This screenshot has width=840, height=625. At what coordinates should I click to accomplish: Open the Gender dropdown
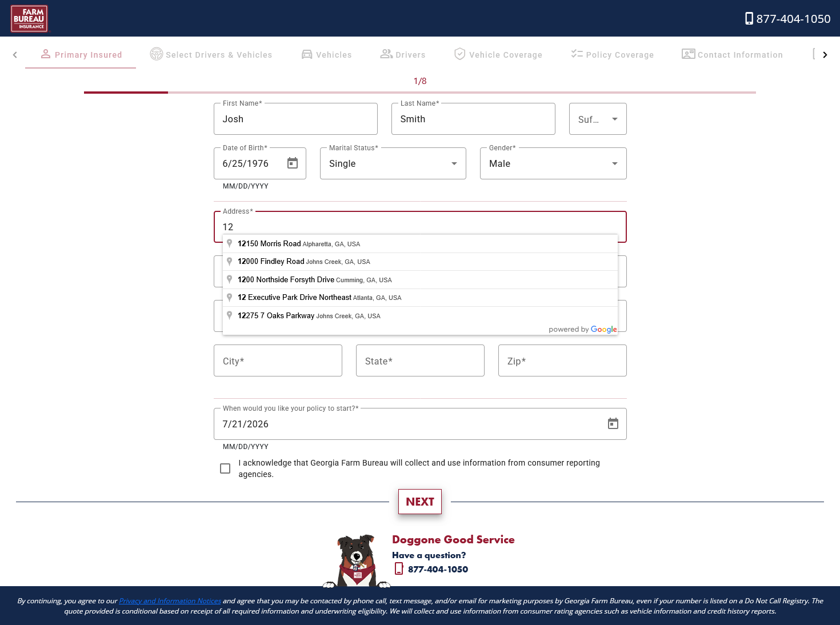coord(553,163)
